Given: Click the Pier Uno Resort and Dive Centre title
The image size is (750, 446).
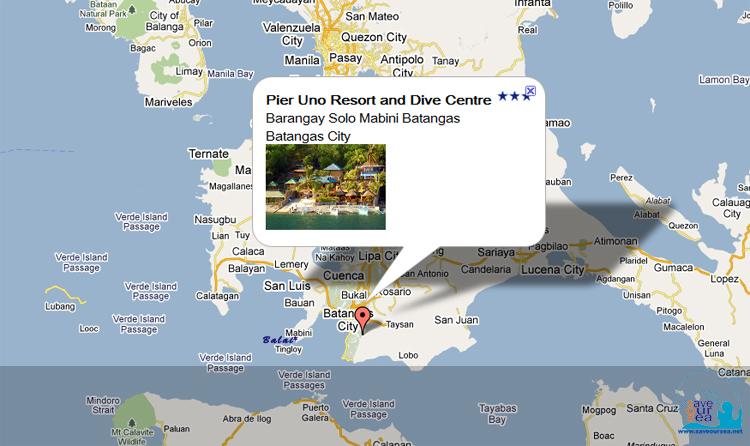Looking at the screenshot, I should pyautogui.click(x=378, y=99).
